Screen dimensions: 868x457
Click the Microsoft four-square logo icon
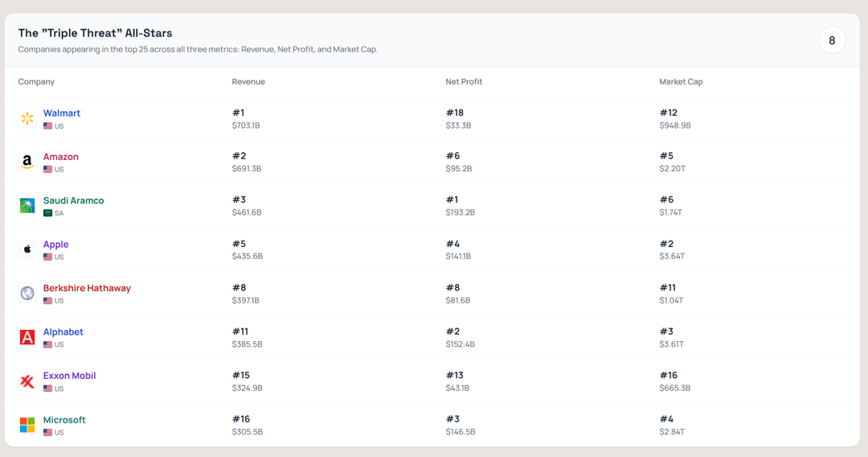click(x=27, y=425)
